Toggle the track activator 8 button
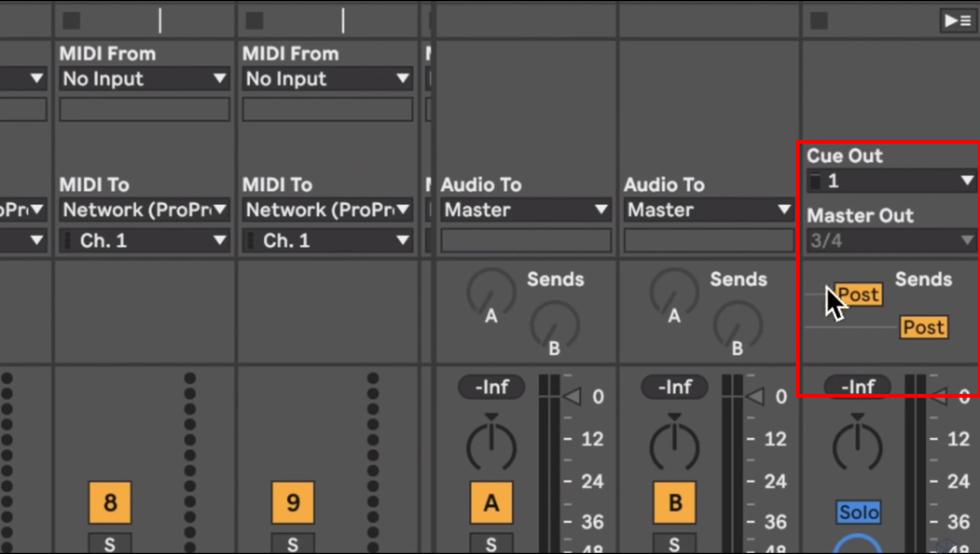 tap(110, 503)
